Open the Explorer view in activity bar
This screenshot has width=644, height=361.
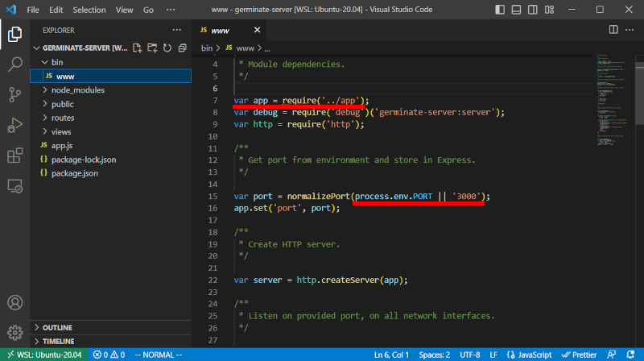(x=14, y=34)
